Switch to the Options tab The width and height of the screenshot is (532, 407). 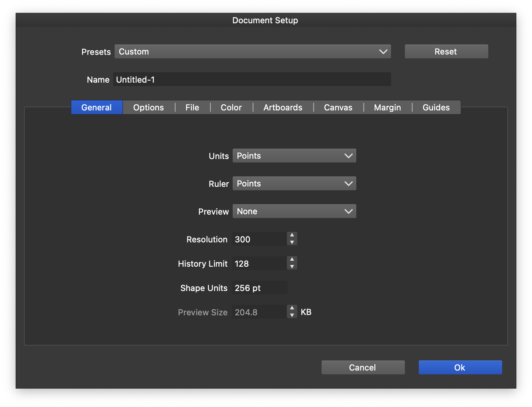pyautogui.click(x=148, y=107)
